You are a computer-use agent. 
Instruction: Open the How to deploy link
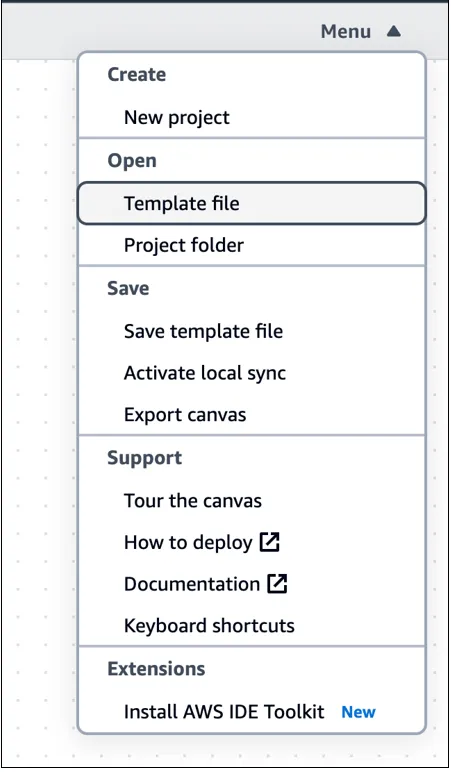pyautogui.click(x=188, y=543)
